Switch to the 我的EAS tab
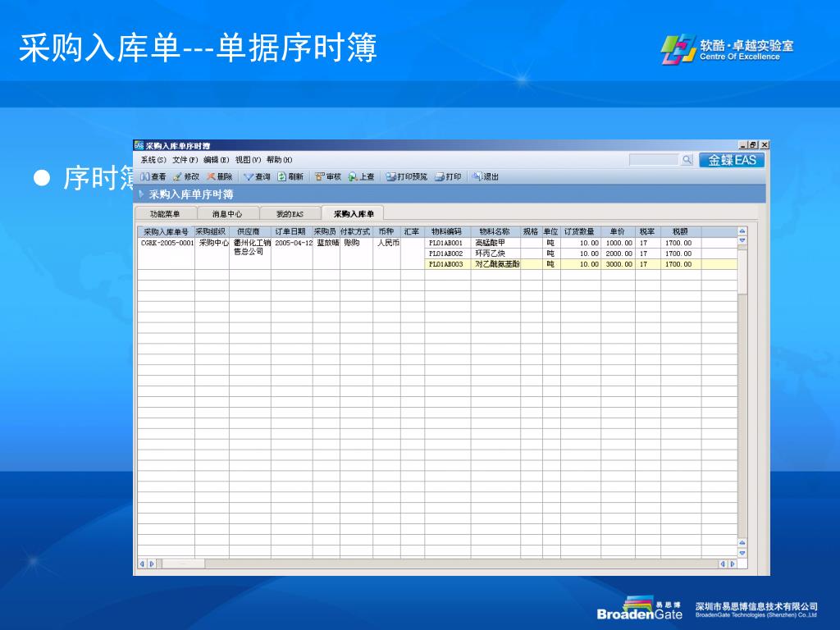Screen dimensions: 840x630 pos(290,214)
